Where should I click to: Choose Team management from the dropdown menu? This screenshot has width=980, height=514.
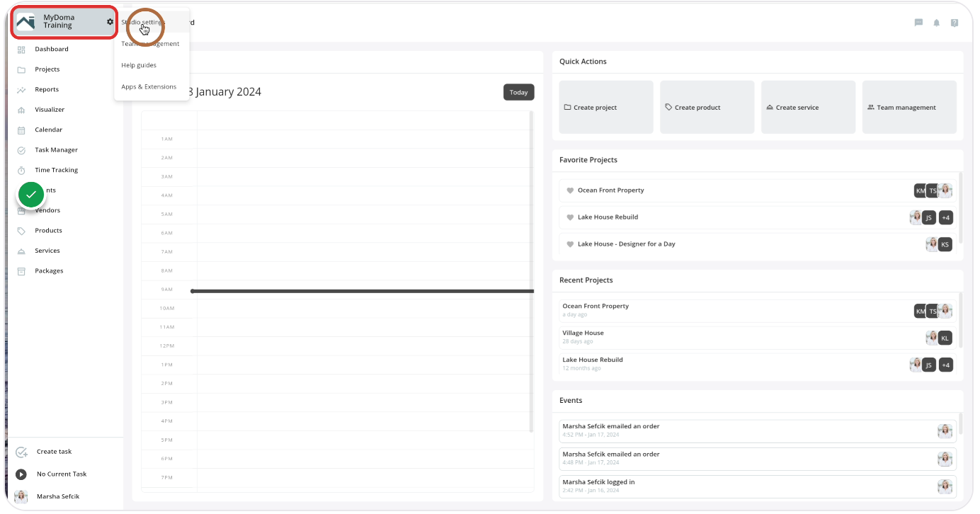151,44
